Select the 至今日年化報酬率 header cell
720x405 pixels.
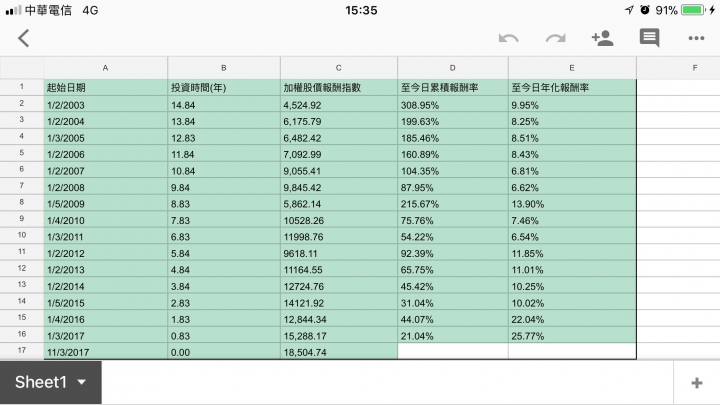click(x=572, y=88)
